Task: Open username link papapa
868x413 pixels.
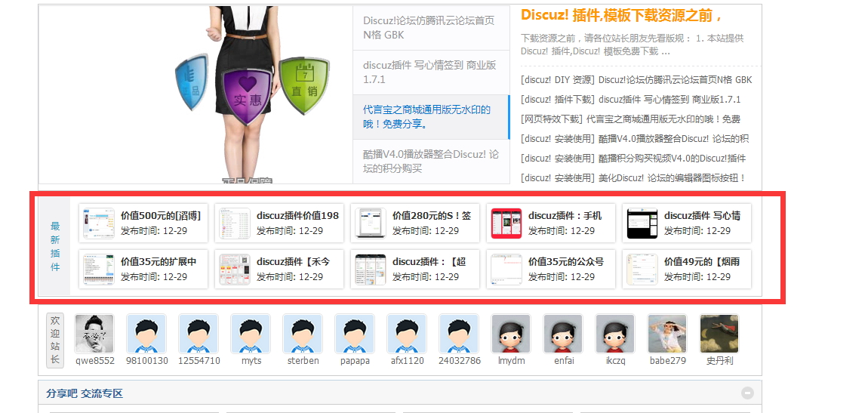Action: pos(355,360)
